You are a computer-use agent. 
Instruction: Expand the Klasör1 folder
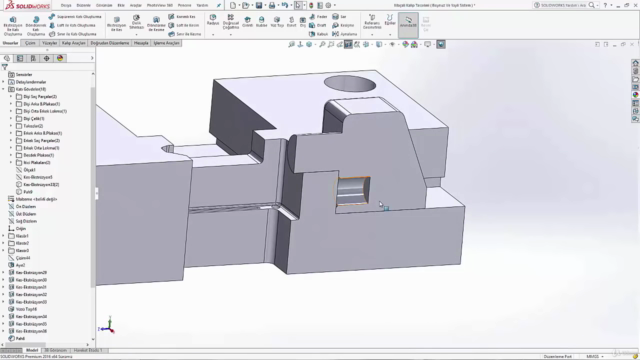(3, 236)
